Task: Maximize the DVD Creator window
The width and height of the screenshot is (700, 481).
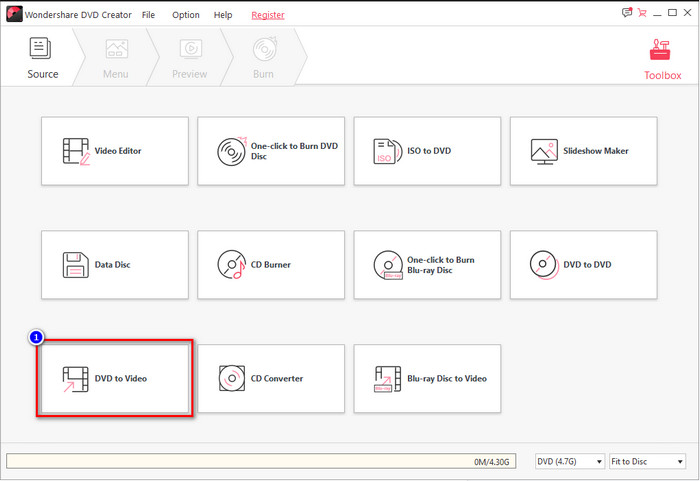Action: [x=672, y=13]
